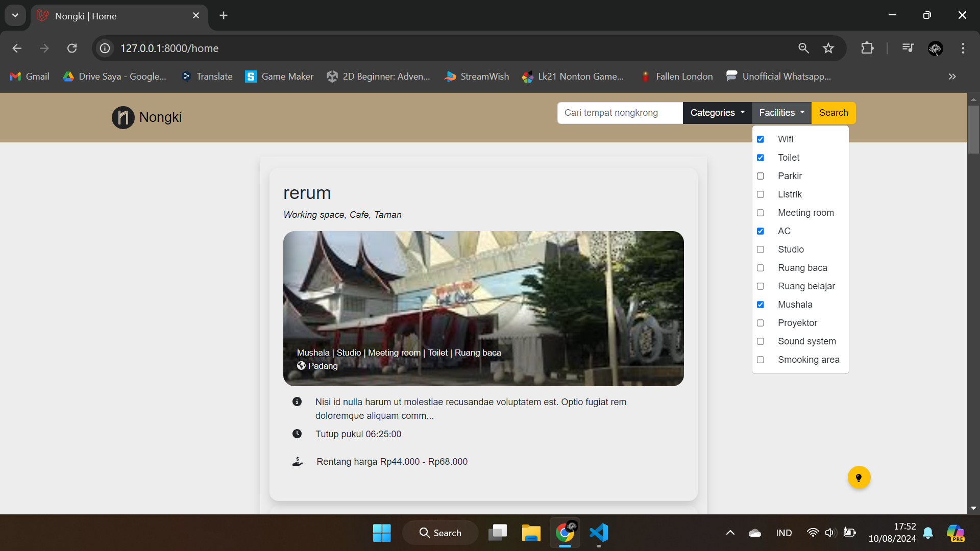The width and height of the screenshot is (980, 551).
Task: Toggle the Mushala checkbox off
Action: [761, 305]
